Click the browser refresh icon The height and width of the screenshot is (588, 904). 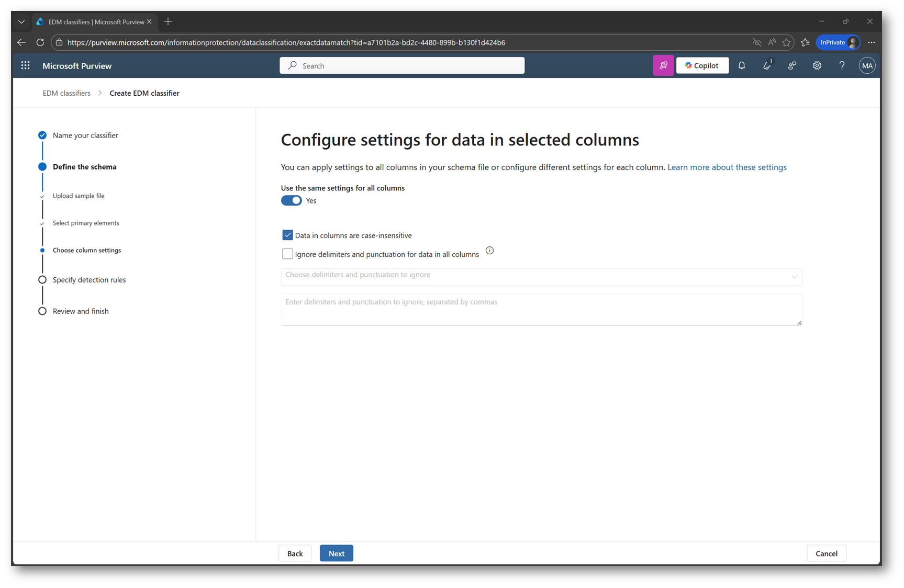pos(40,42)
